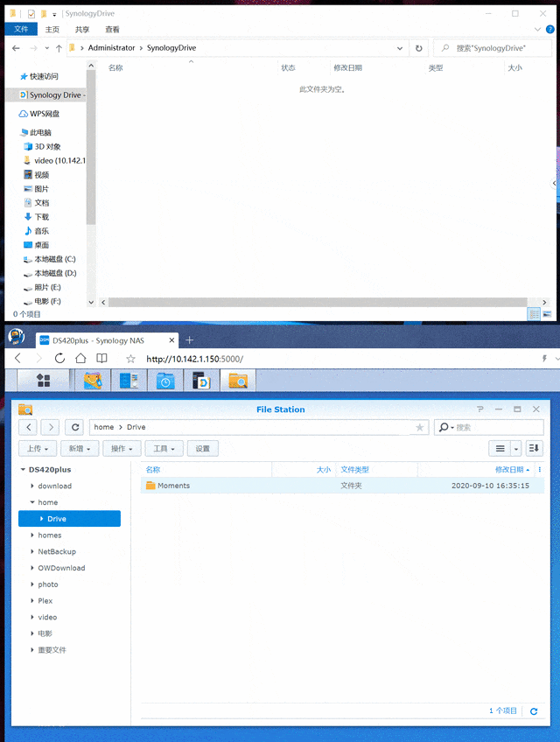
Task: Reload the browser page
Action: 59,358
